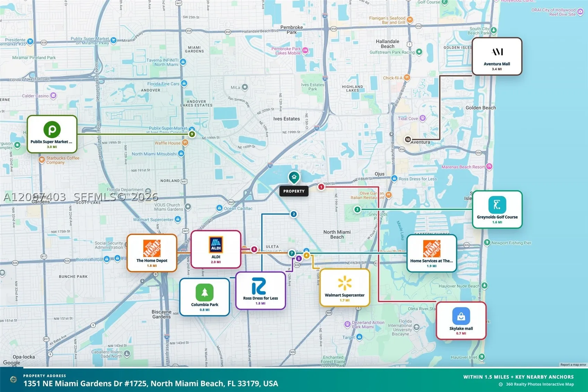Open the Google logo link
The height and width of the screenshot is (392, 588).
pyautogui.click(x=11, y=363)
